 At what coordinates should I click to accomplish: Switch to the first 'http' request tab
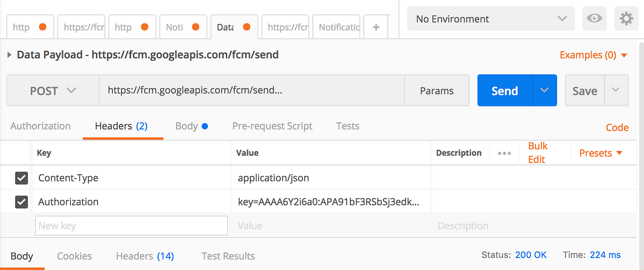click(30, 27)
